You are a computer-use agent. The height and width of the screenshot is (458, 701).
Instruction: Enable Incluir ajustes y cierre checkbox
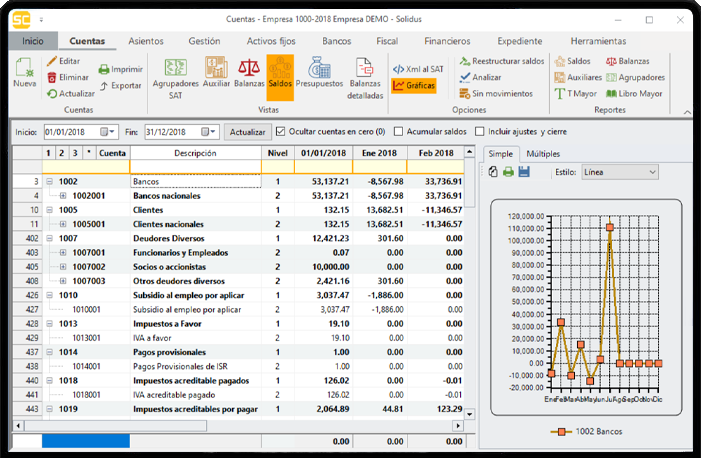click(480, 131)
